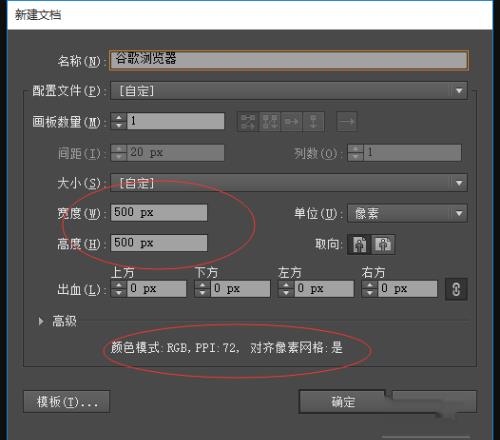Viewport: 500px width, 440px height.
Task: Open the Units (单位) dropdown showing 像素
Action: (407, 213)
